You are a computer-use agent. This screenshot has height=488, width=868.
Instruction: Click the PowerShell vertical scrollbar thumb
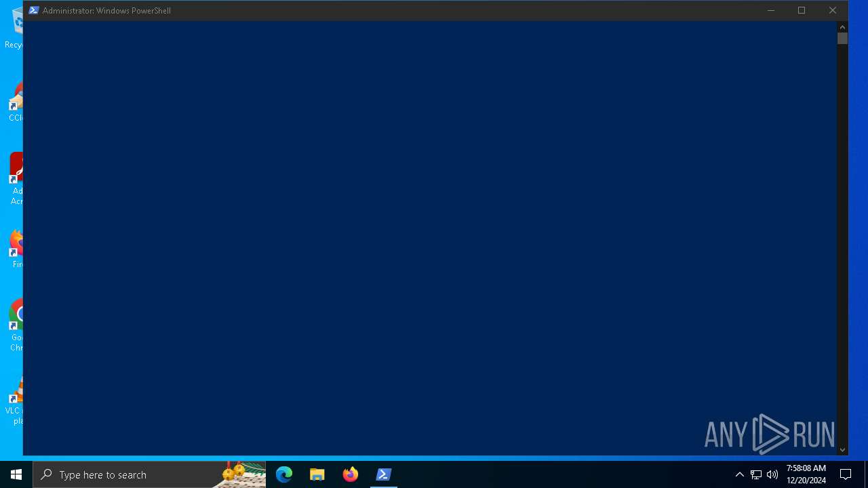pyautogui.click(x=842, y=39)
